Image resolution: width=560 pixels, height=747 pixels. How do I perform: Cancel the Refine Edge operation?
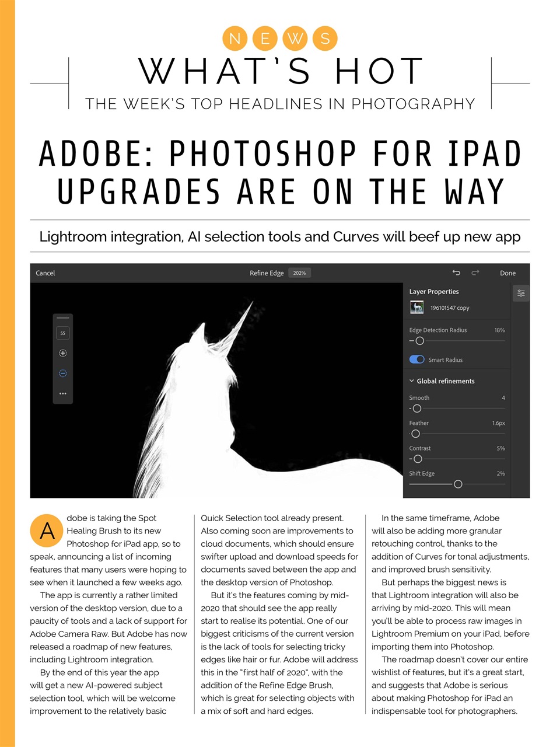(45, 273)
